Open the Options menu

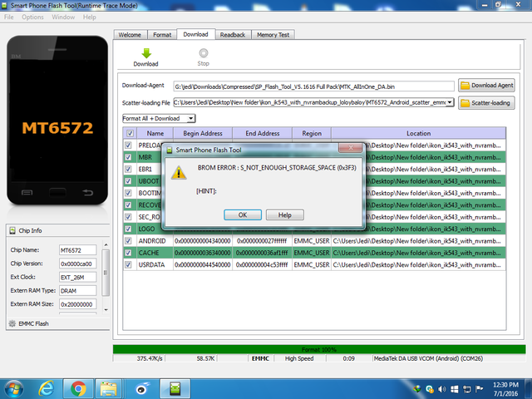pos(32,17)
